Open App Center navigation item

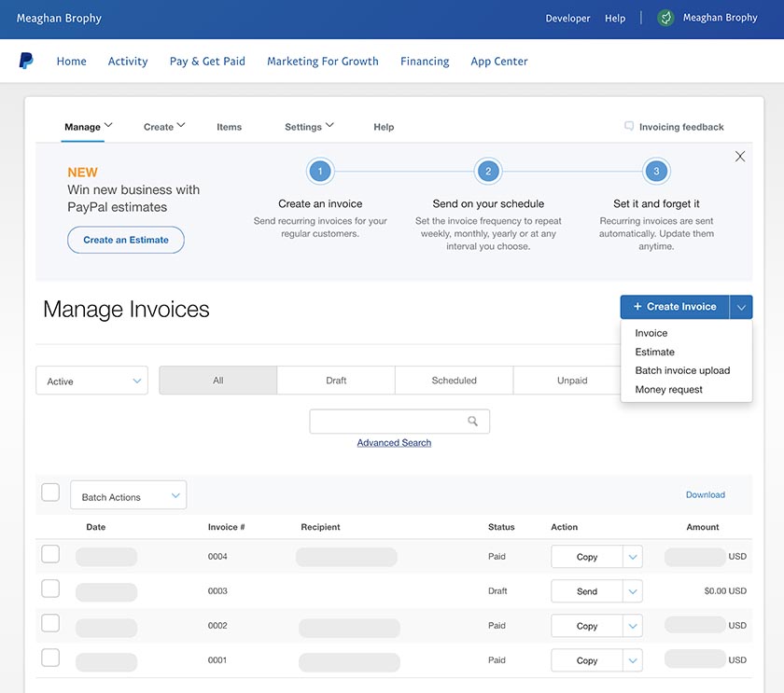point(499,61)
